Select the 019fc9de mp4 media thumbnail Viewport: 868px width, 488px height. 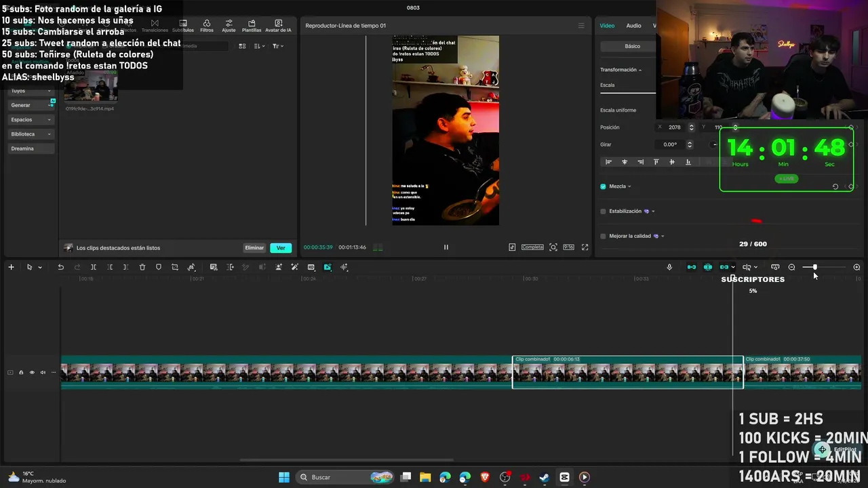point(90,88)
